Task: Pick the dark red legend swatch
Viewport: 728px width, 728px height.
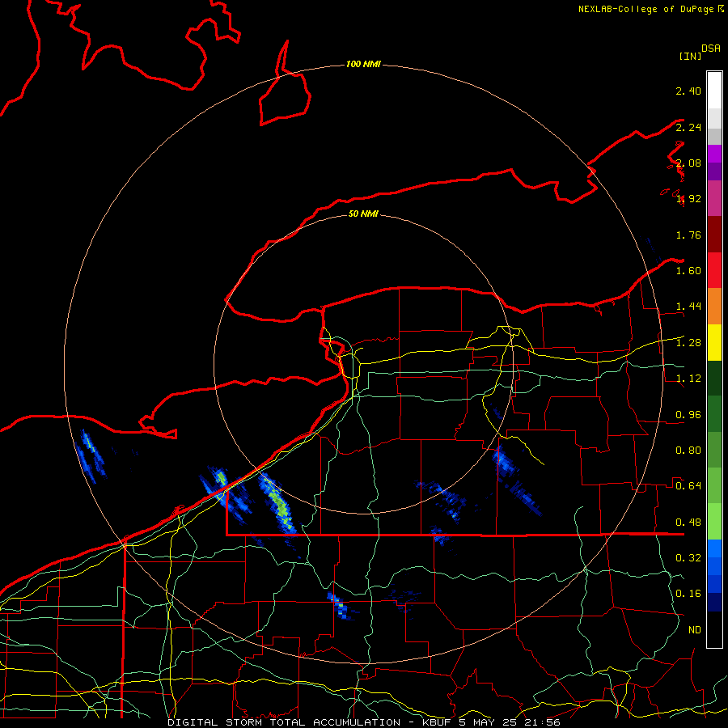Action: 714,235
